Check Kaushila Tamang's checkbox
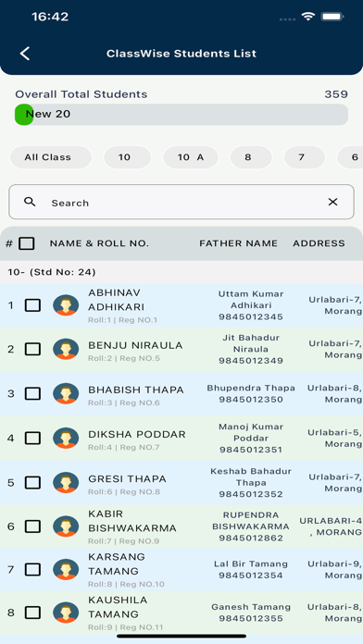The image size is (363, 644). pos(33,613)
